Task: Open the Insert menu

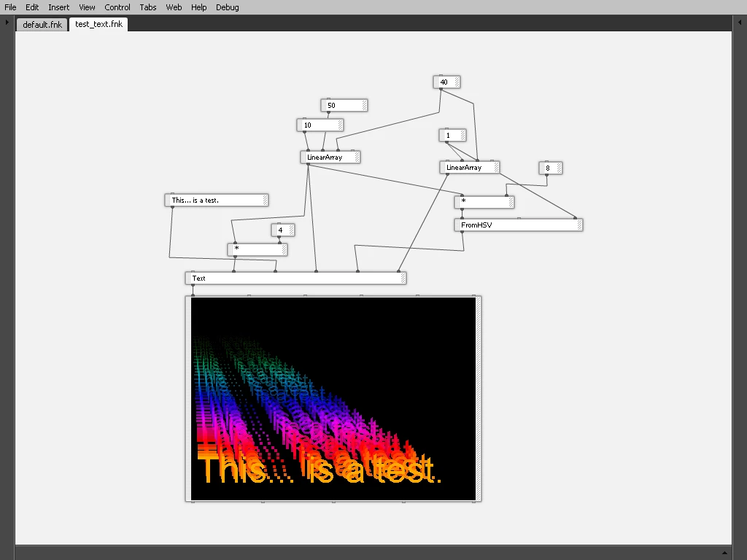Action: [58, 7]
